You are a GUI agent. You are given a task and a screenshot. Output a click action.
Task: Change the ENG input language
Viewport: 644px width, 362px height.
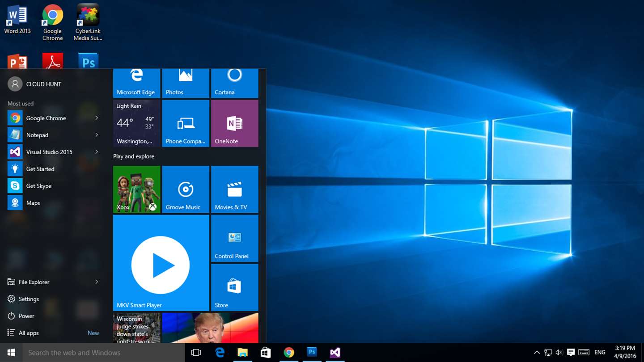point(600,353)
